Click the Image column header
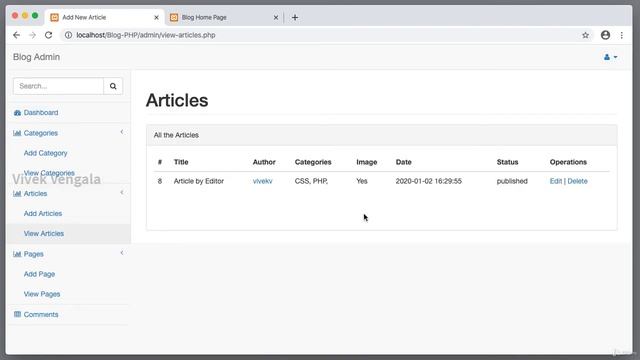Screen dimensions: 640x360 click(x=367, y=162)
